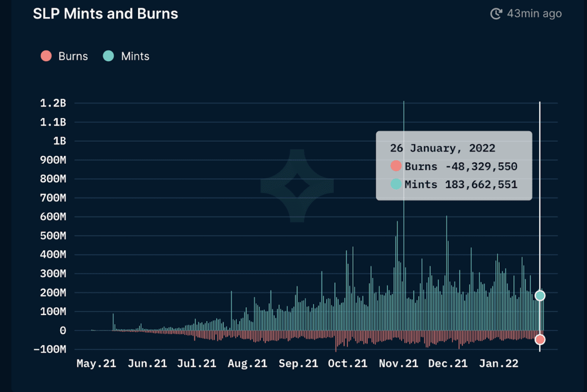Click the 700M y-axis label

click(53, 198)
